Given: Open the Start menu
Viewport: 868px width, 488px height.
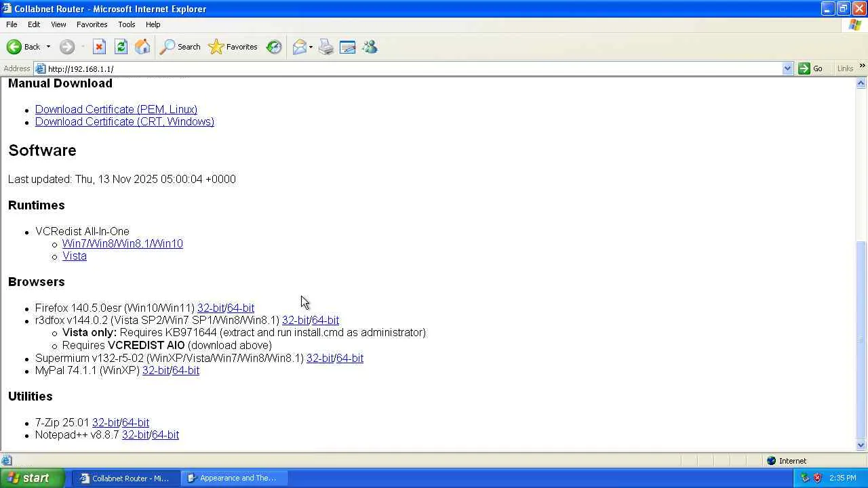Looking at the screenshot, I should [33, 478].
